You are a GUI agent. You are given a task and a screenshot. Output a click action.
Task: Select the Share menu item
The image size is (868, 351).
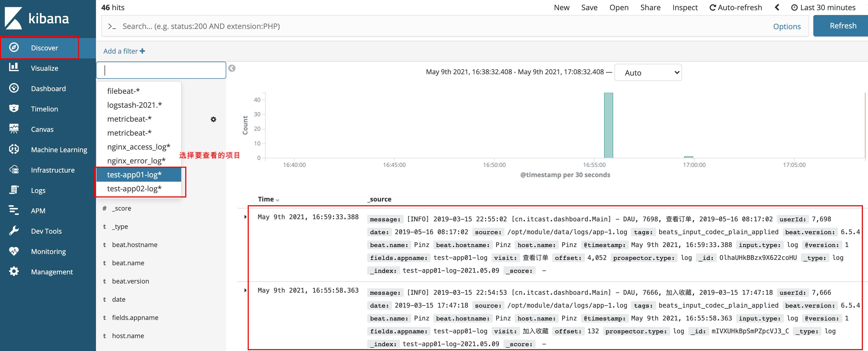(650, 7)
